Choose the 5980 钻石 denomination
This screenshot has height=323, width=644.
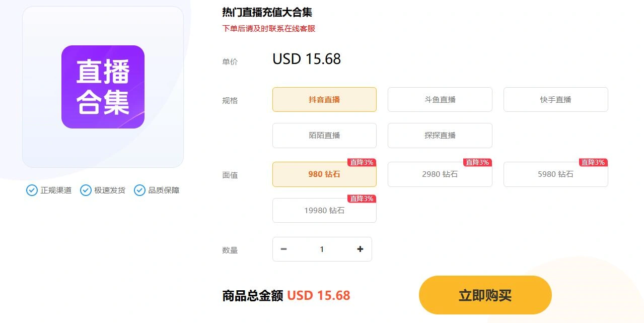[556, 174]
